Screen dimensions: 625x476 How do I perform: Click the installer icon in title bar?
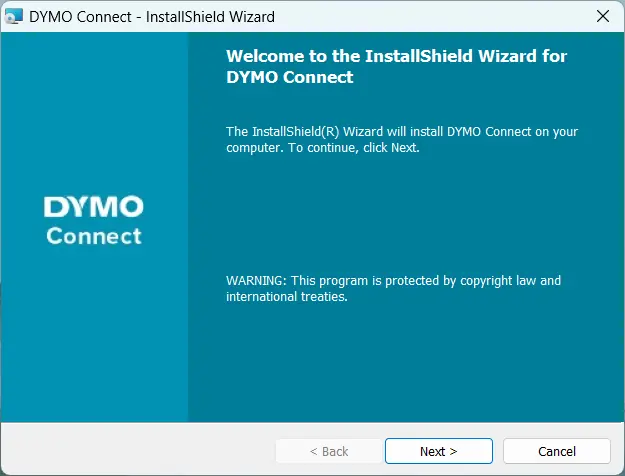pyautogui.click(x=13, y=16)
